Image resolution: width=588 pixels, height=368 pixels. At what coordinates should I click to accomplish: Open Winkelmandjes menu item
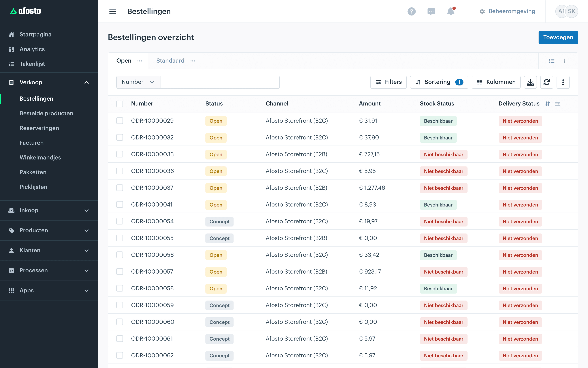tap(40, 157)
